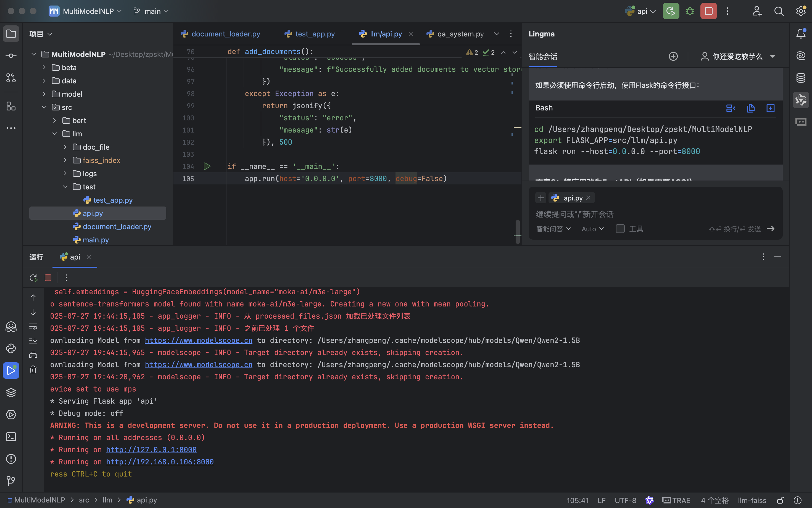Close the llm/api.py editor tab
The width and height of the screenshot is (812, 508).
(411, 34)
